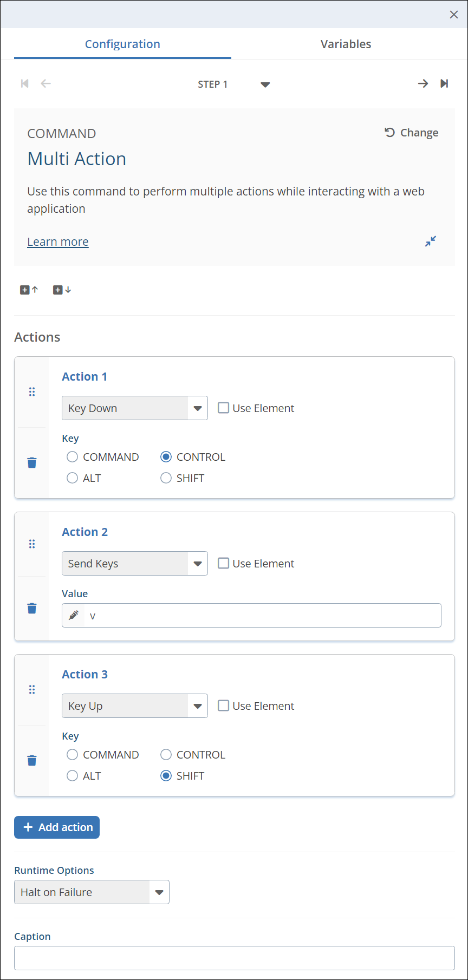468x980 pixels.
Task: Enable Use Element for Action 1
Action: pos(223,408)
